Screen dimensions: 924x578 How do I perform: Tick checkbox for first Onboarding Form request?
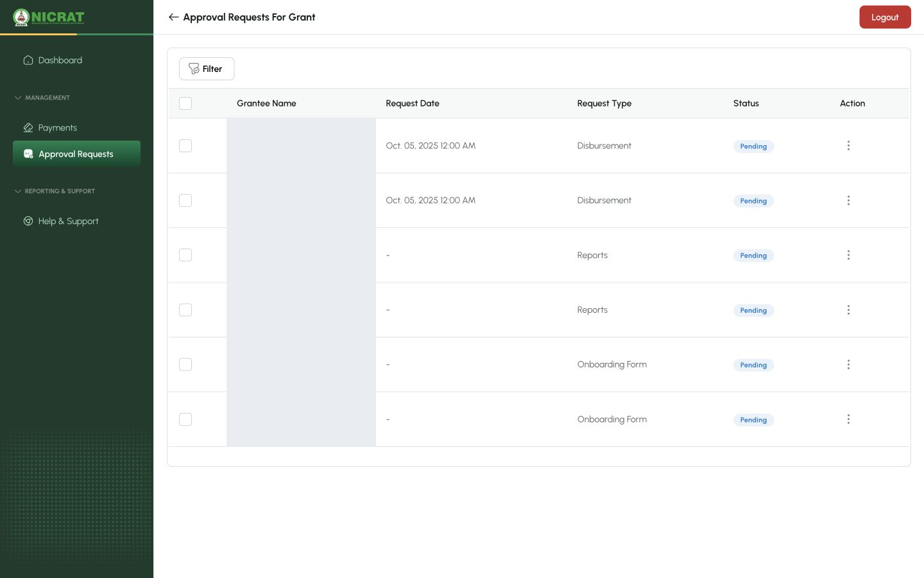coord(185,364)
